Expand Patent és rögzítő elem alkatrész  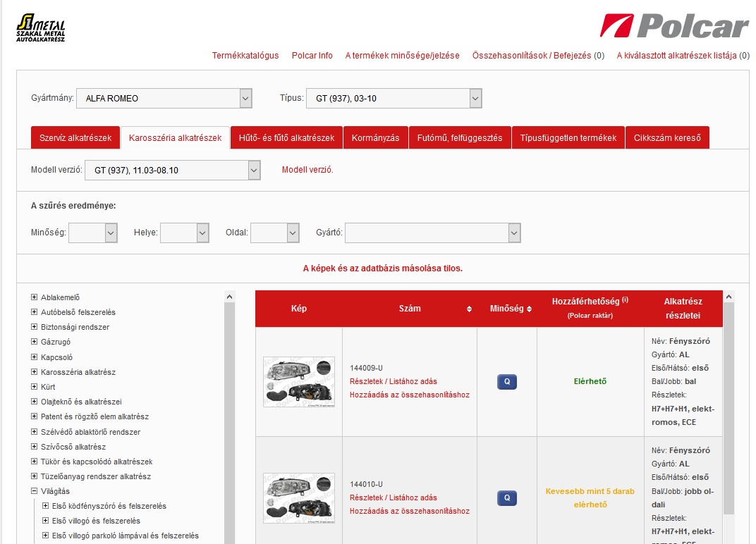(35, 416)
